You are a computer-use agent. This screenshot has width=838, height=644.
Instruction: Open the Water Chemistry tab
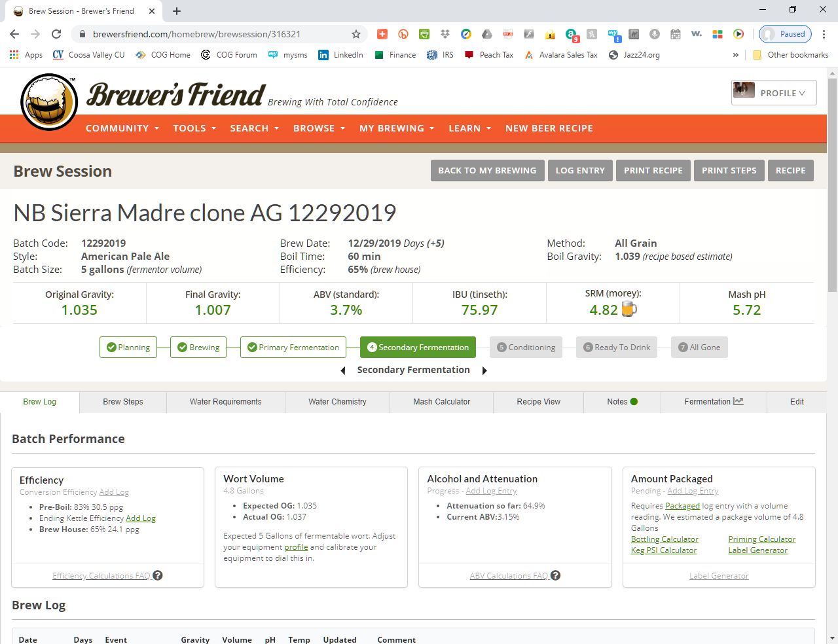(337, 402)
